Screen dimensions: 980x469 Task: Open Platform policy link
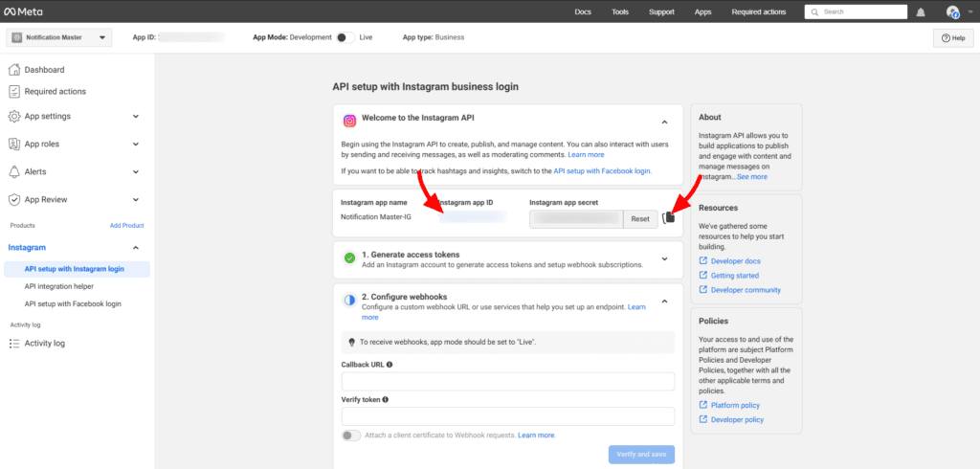tap(736, 405)
